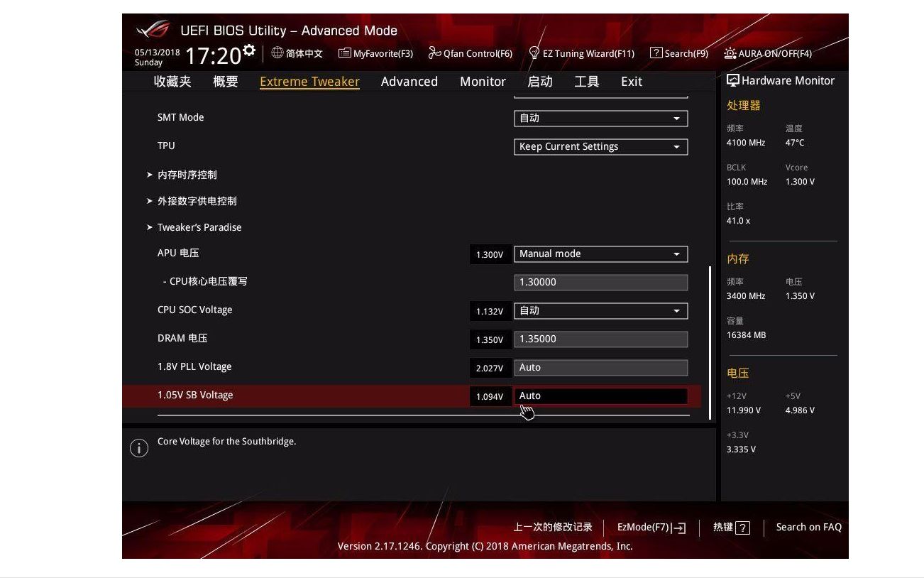924x578 pixels.
Task: Open APU 电压 Manual mode dropdown
Action: (x=601, y=254)
